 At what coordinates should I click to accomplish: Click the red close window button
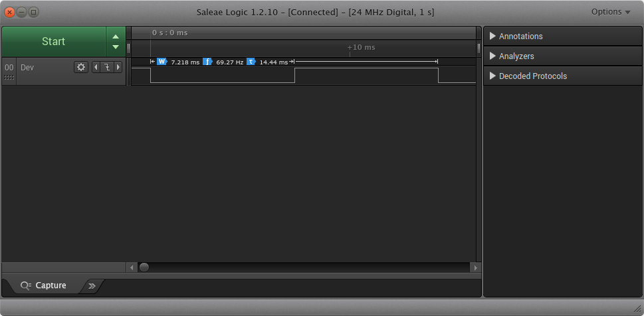(x=10, y=13)
